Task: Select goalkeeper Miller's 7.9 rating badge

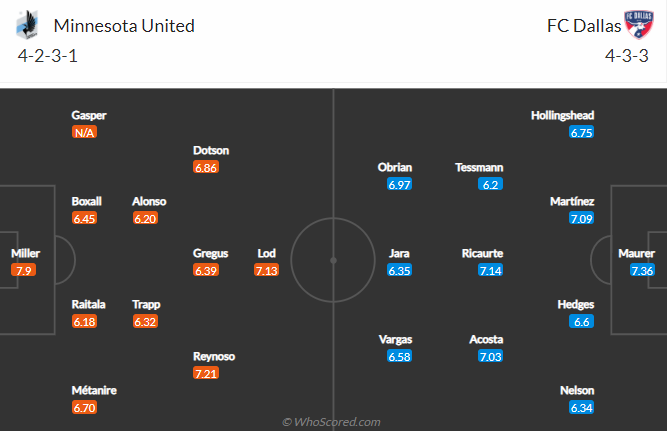Action: tap(23, 271)
